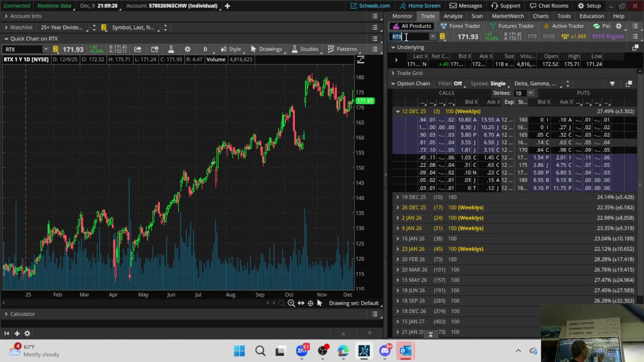This screenshot has height=362, width=644.
Task: Switch to the Monitor tab
Action: pyautogui.click(x=402, y=16)
